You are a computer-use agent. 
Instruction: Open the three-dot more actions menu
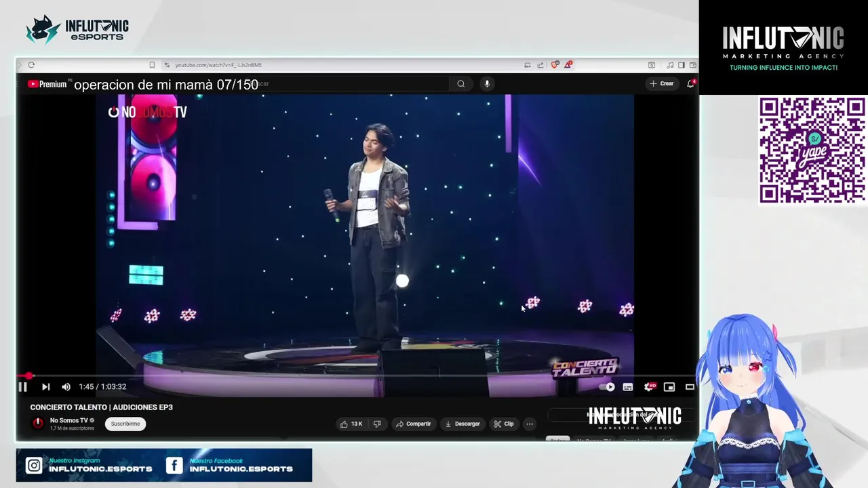pos(530,424)
